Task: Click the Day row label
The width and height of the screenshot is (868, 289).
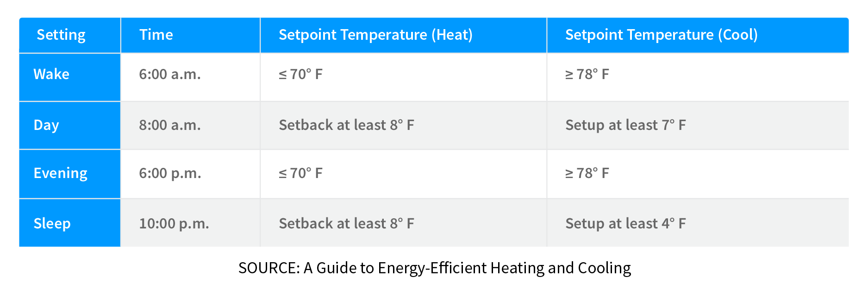Action: 46,125
